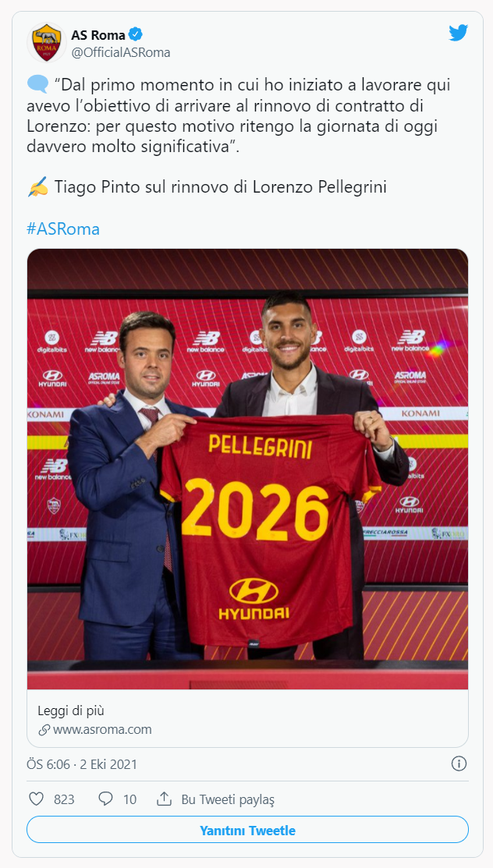Click the share arrow icon

(164, 799)
